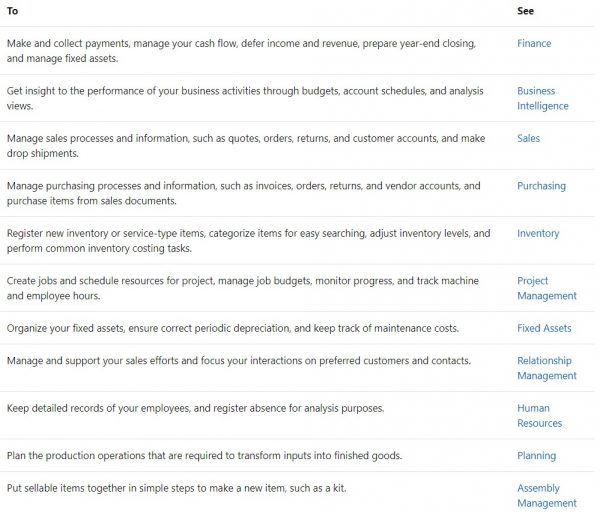Select the Inventory link
600x512 pixels.
(x=538, y=234)
